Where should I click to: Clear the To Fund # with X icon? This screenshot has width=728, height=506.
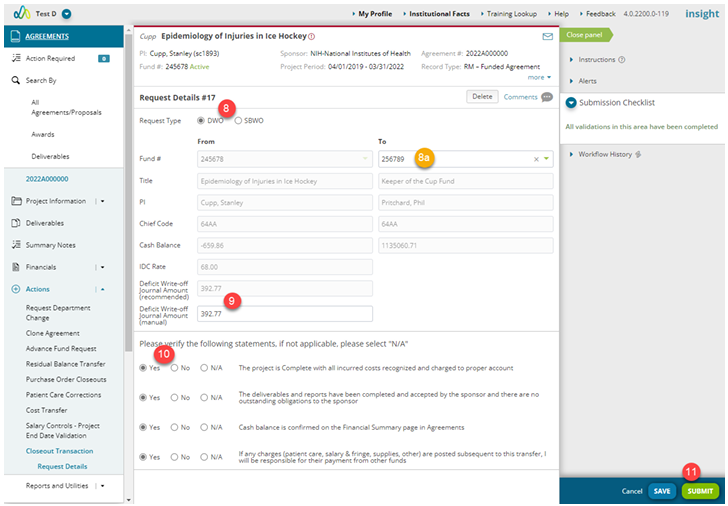point(536,159)
